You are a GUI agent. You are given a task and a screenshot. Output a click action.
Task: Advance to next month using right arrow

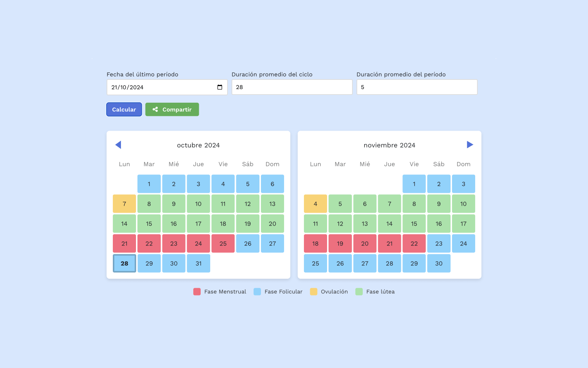(x=470, y=145)
